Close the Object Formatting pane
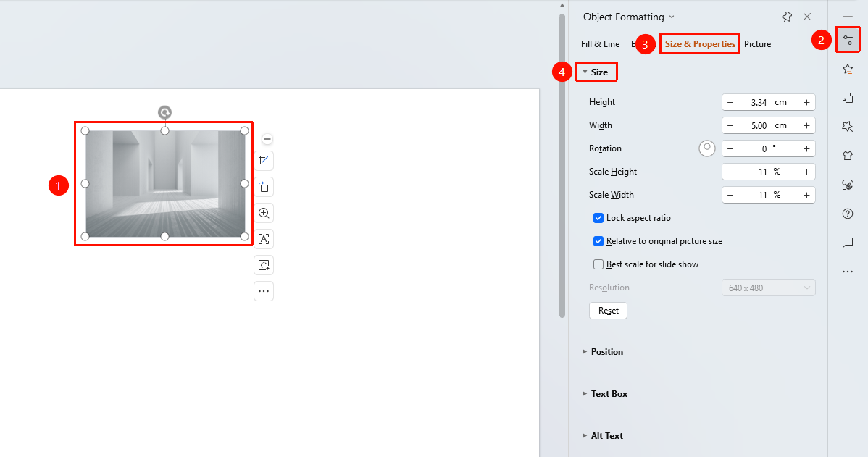This screenshot has width=868, height=457. (807, 17)
